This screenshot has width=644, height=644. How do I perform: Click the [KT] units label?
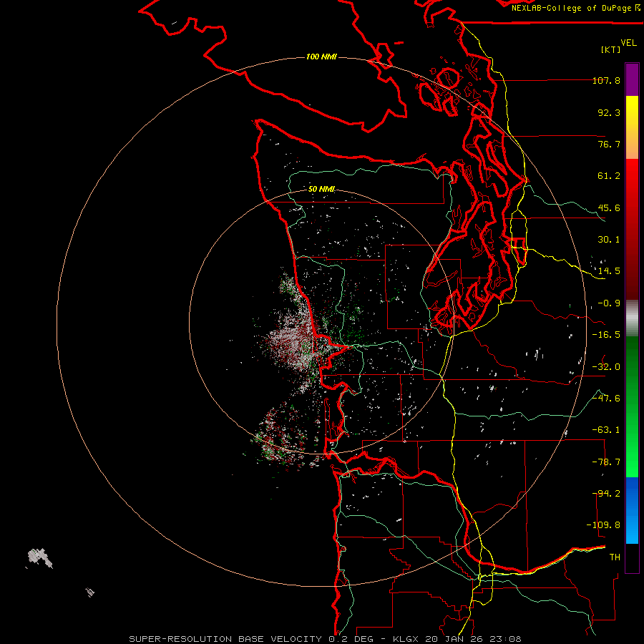point(611,49)
